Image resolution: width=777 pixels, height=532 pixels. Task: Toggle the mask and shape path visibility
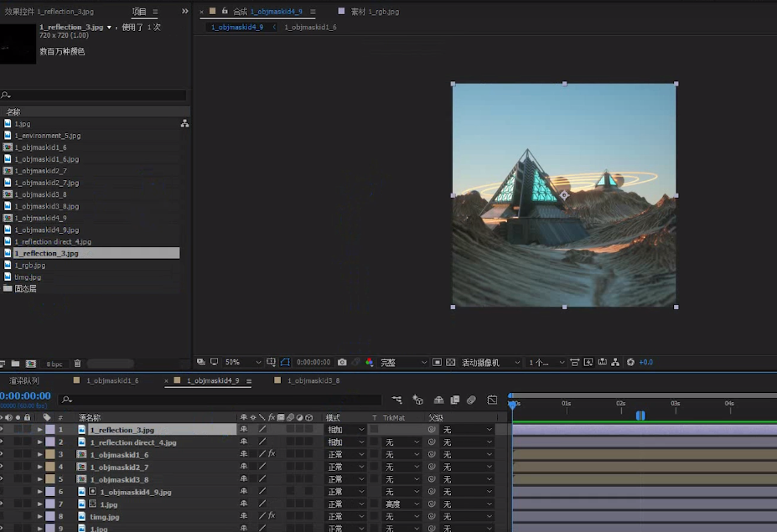(285, 363)
